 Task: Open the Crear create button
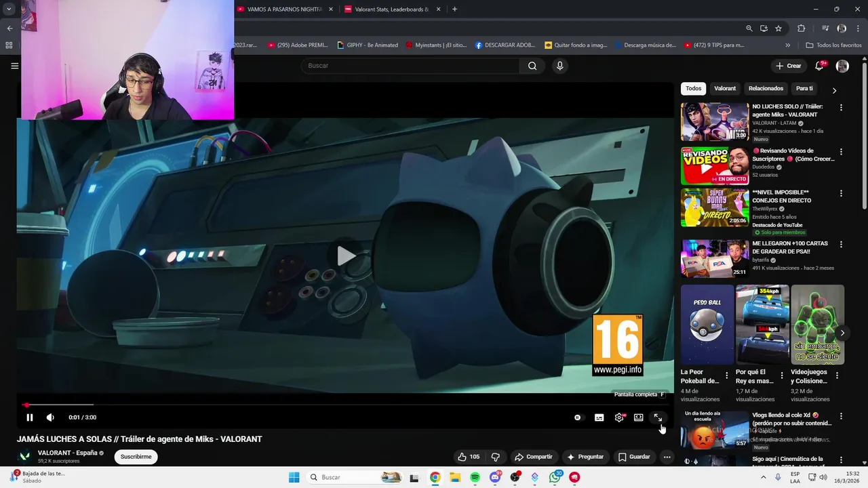click(789, 66)
